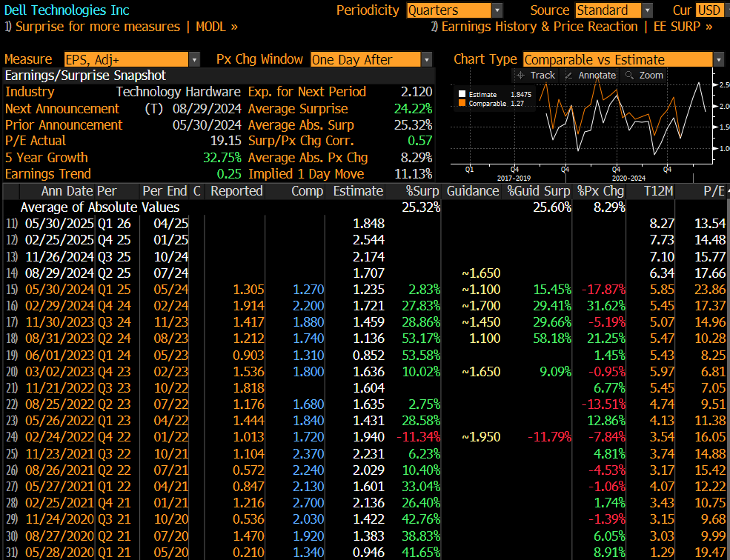Open the Measure EPS, Adj+ dropdown

point(132,59)
